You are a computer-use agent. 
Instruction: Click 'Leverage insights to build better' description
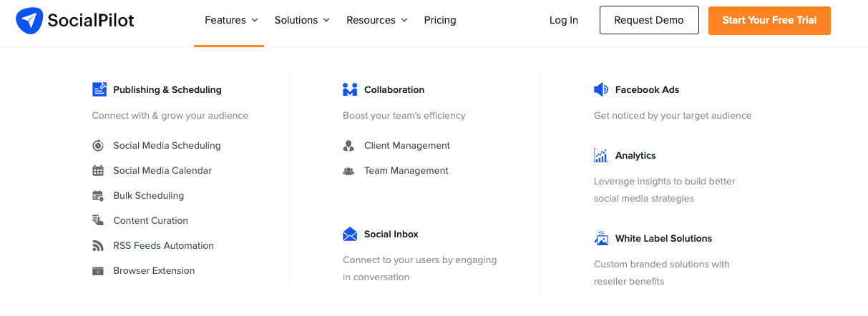665,181
